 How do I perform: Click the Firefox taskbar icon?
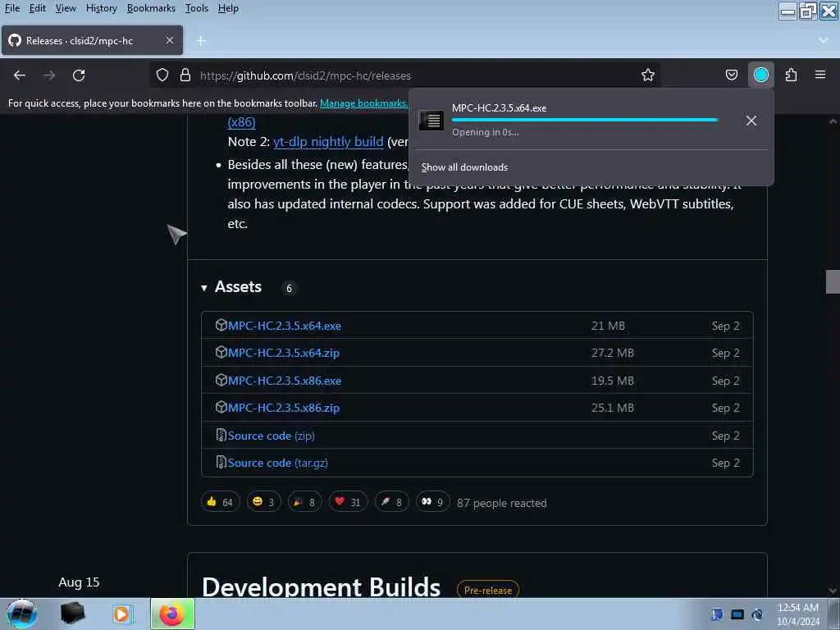coord(172,614)
